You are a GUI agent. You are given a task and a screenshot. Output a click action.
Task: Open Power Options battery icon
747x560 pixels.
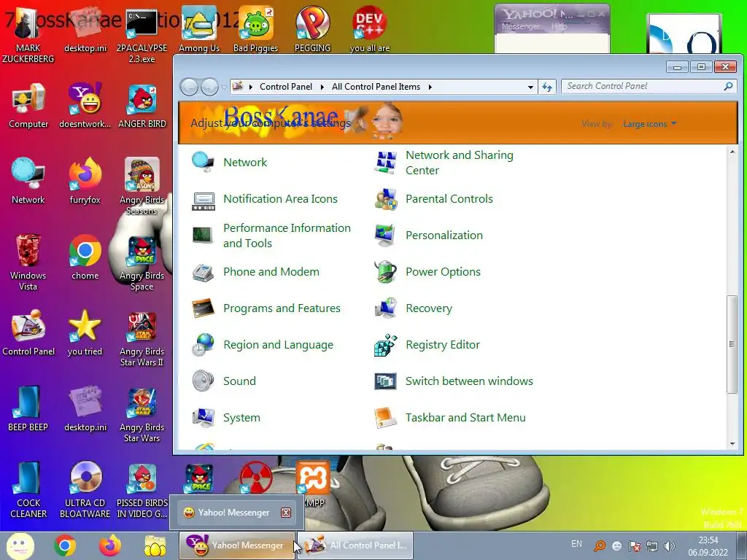385,272
